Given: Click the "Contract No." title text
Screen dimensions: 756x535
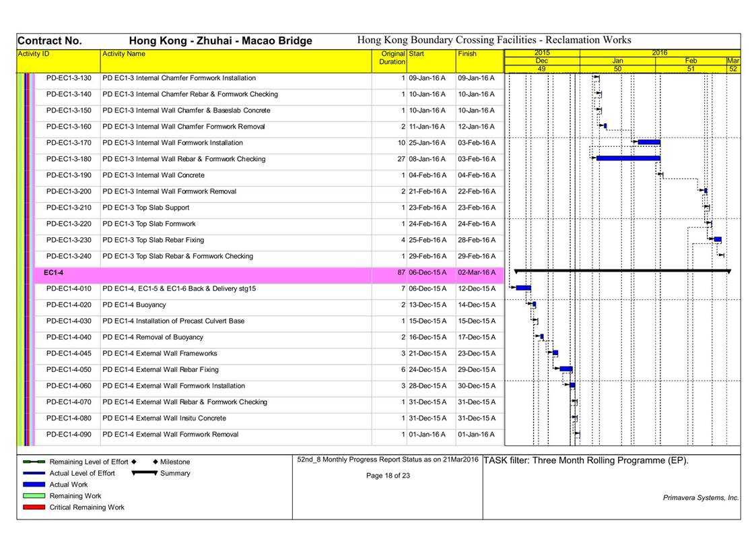Looking at the screenshot, I should coord(50,40).
